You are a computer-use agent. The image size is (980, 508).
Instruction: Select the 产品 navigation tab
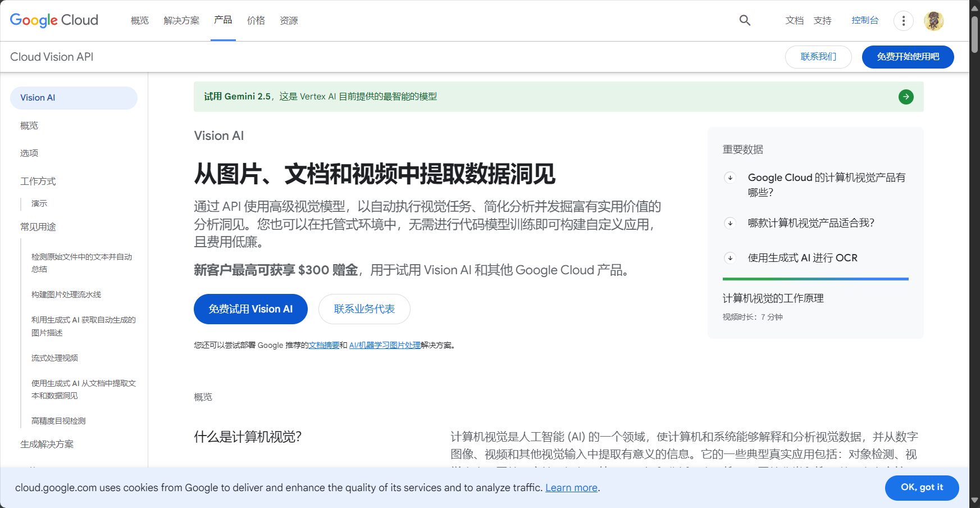coord(223,20)
